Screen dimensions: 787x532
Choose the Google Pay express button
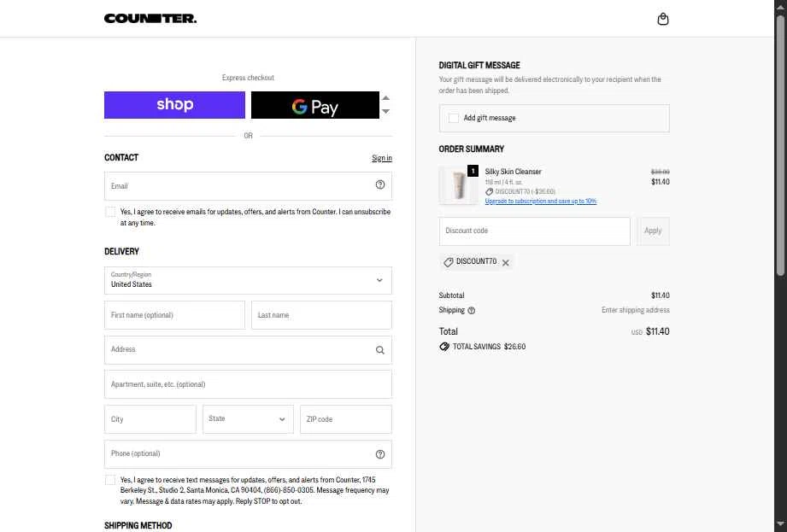click(315, 105)
